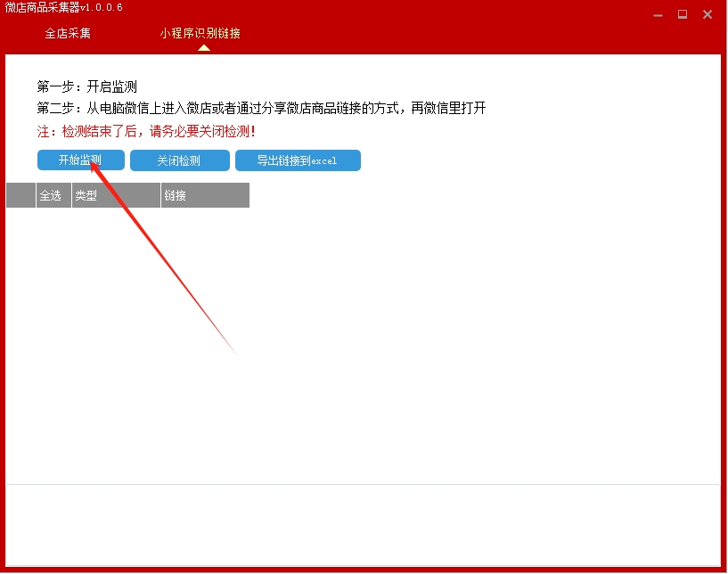Click the 关闭检测 button

[180, 160]
